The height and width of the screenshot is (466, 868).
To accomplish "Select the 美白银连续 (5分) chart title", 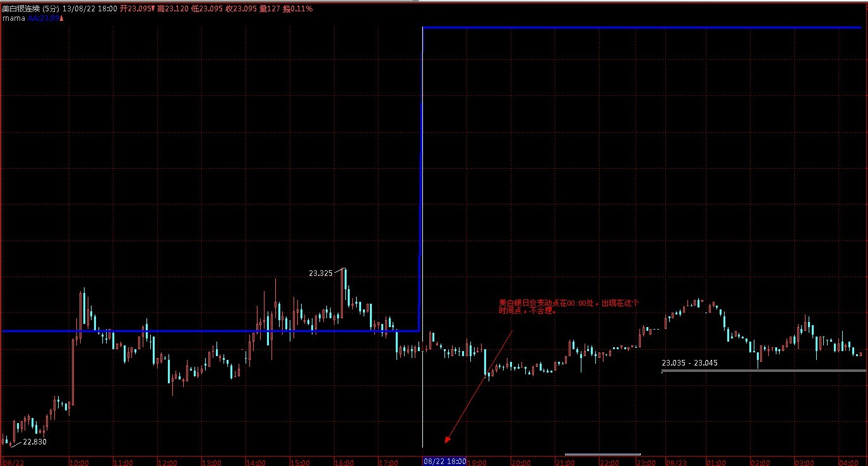I will (30, 9).
